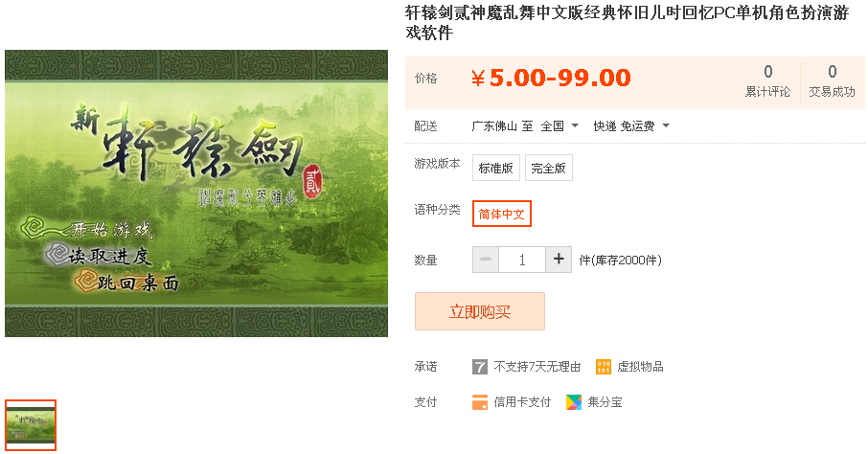This screenshot has height=454, width=868.
Task: Click the quantity input field
Action: click(522, 260)
